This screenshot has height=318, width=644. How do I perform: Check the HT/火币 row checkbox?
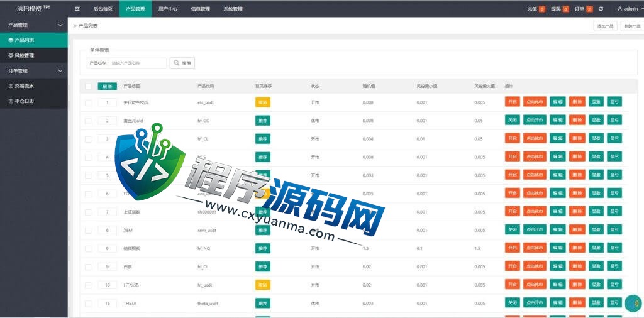click(88, 285)
